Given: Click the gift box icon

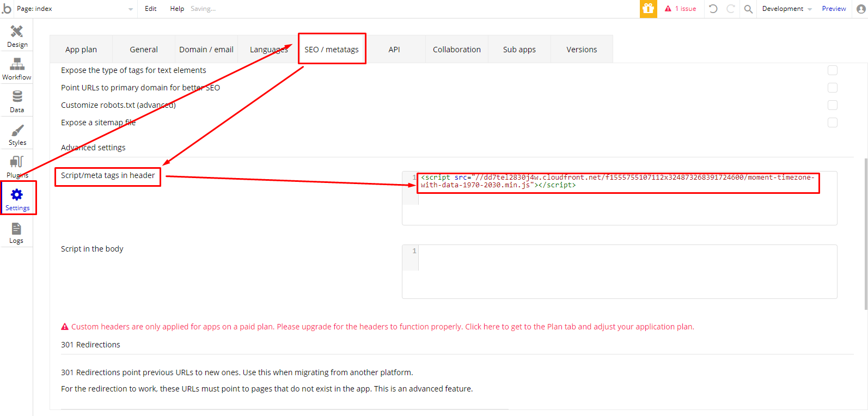Looking at the screenshot, I should pyautogui.click(x=648, y=9).
